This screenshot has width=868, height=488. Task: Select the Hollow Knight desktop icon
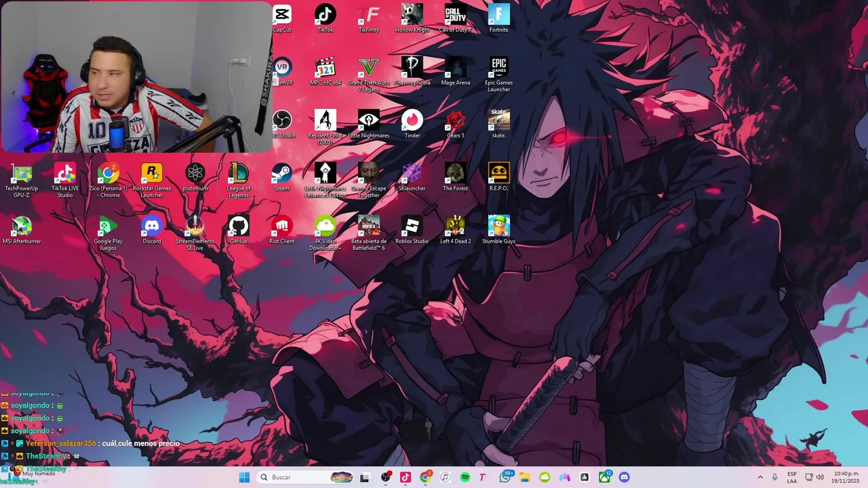[412, 18]
